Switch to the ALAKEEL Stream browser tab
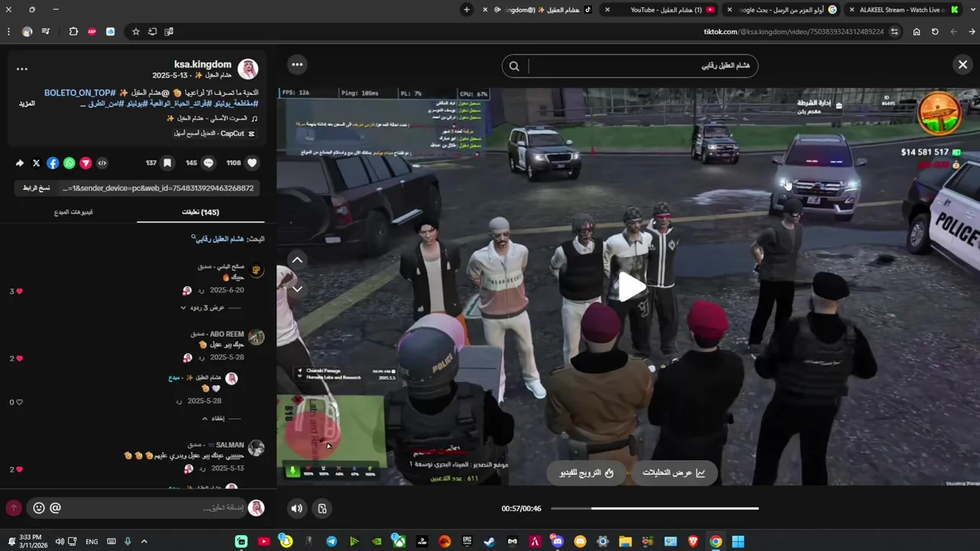The height and width of the screenshot is (551, 980). click(x=905, y=10)
